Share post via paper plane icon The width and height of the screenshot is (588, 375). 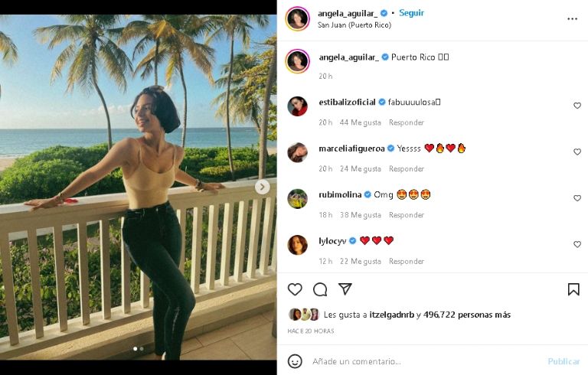(345, 289)
